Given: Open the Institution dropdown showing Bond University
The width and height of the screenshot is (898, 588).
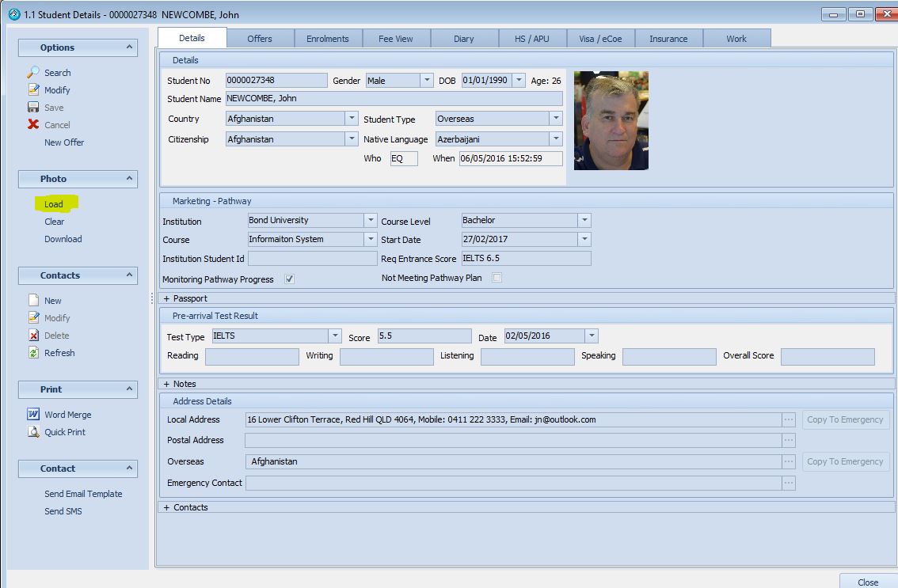Looking at the screenshot, I should tap(370, 221).
